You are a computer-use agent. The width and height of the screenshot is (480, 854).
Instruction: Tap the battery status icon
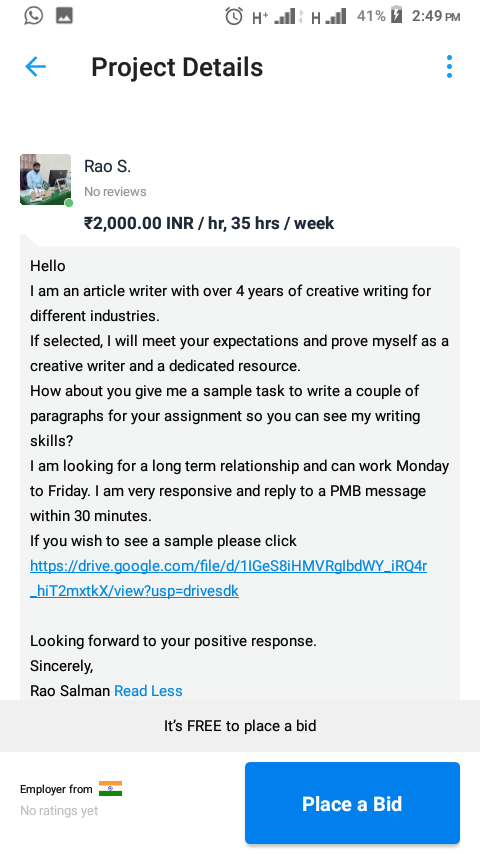(396, 15)
